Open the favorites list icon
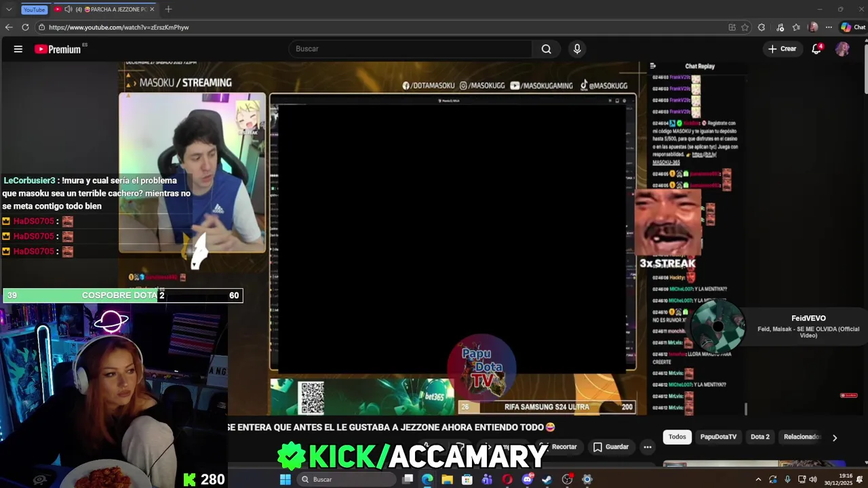This screenshot has width=868, height=488. click(796, 27)
